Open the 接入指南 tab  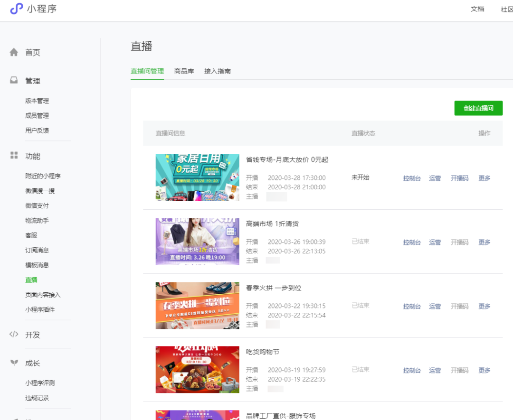coord(218,71)
